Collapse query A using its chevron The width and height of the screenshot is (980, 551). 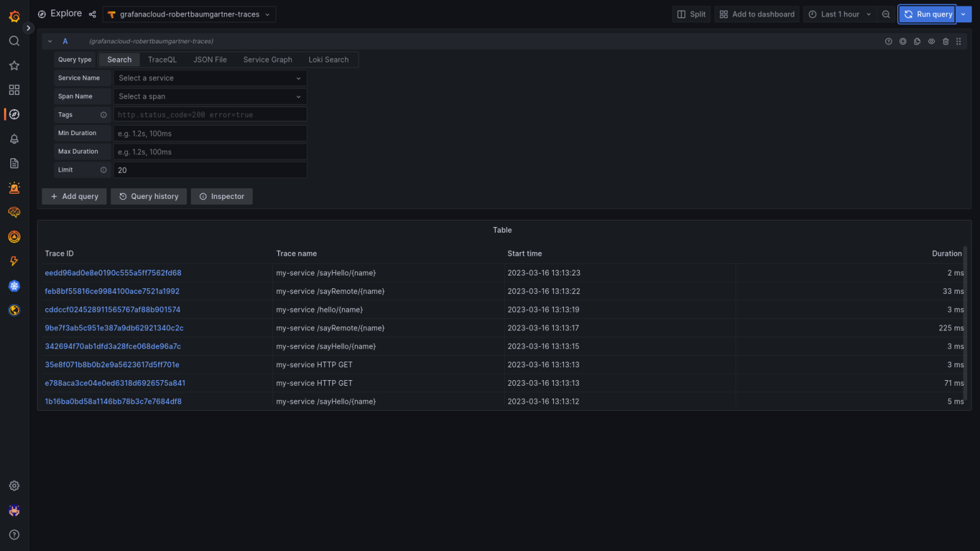tap(50, 41)
